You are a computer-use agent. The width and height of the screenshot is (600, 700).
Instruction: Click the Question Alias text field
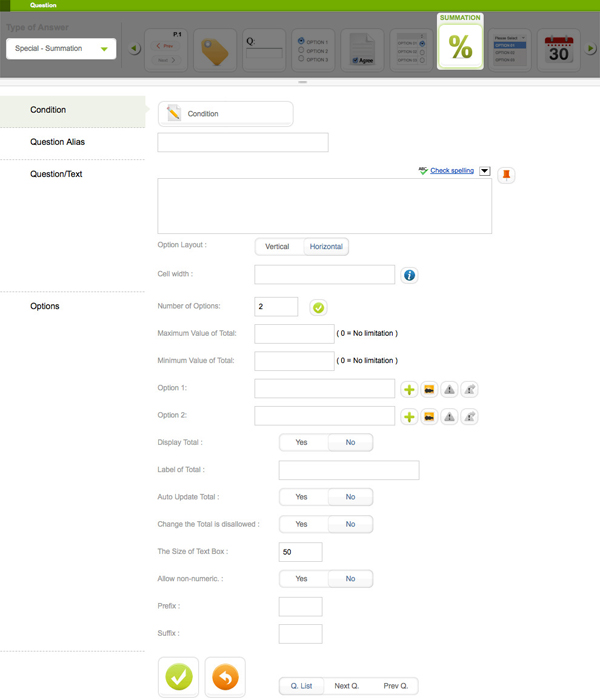click(243, 143)
